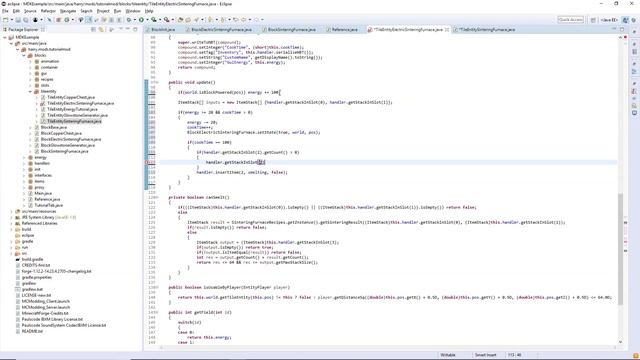This screenshot has width=640, height=360.
Task: Maximize the editor area
Action: click(622, 29)
